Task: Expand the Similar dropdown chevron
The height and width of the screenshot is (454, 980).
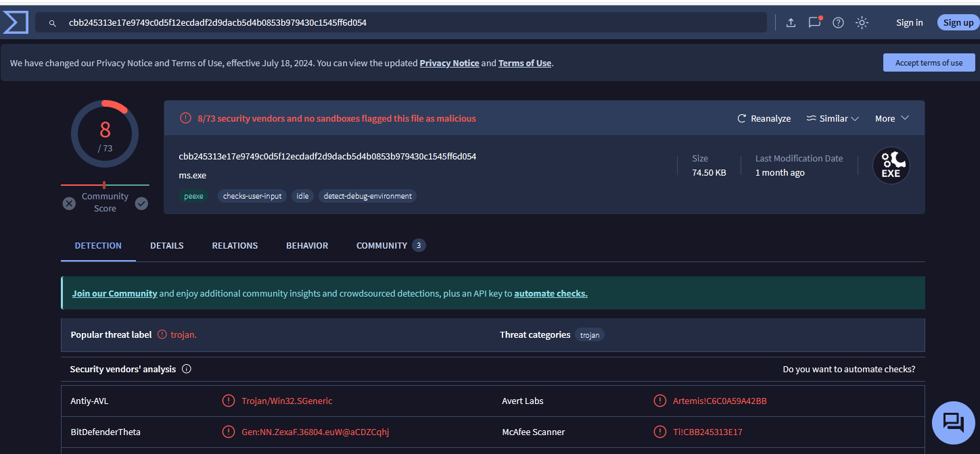Action: 855,119
